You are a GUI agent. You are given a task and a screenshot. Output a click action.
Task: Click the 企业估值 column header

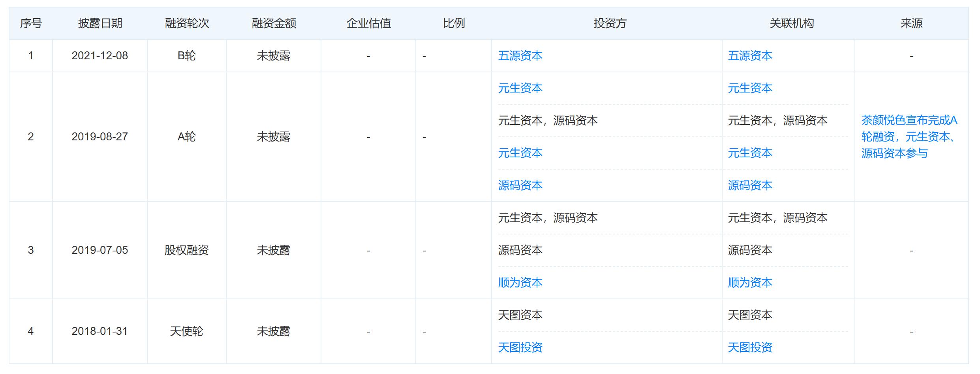[x=368, y=23]
